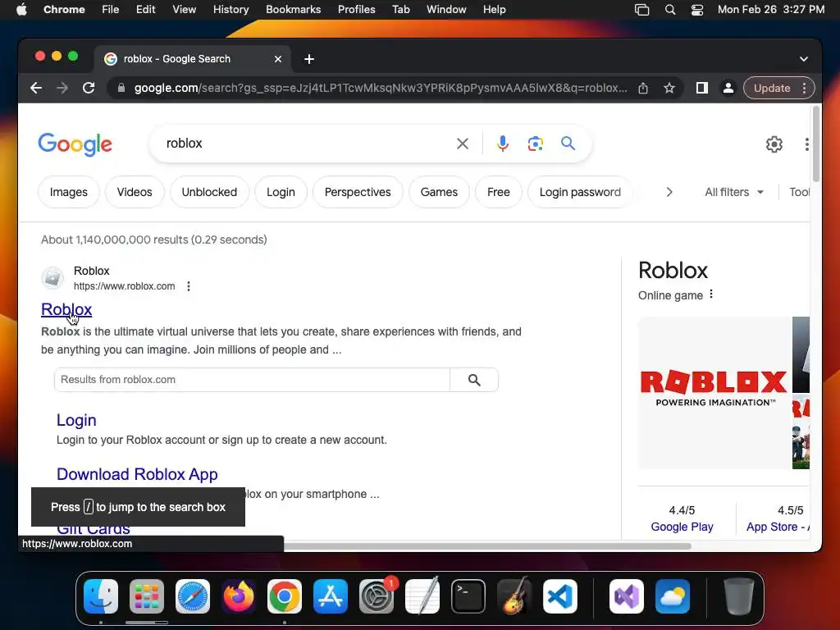The height and width of the screenshot is (630, 840).
Task: Filter results by Videos
Action: [135, 192]
